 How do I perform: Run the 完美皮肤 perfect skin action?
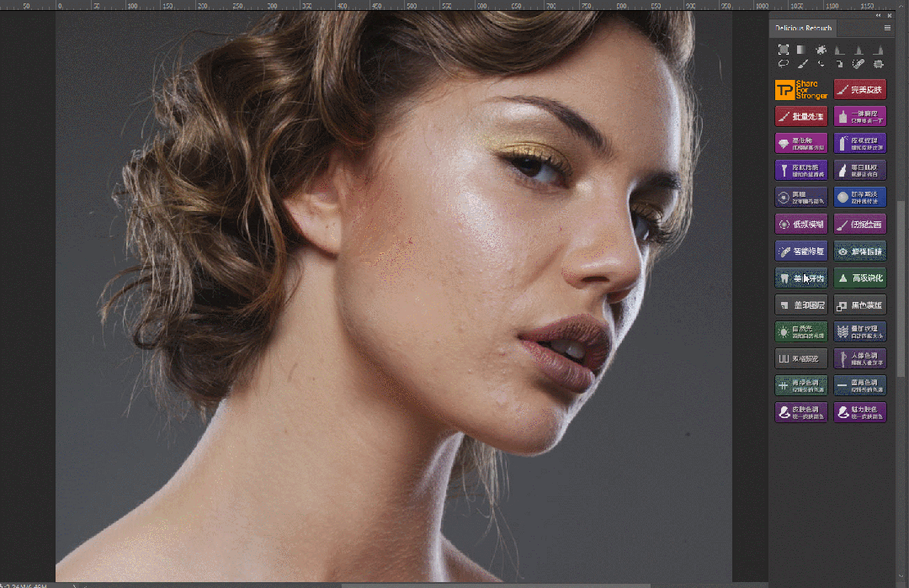[x=860, y=90]
